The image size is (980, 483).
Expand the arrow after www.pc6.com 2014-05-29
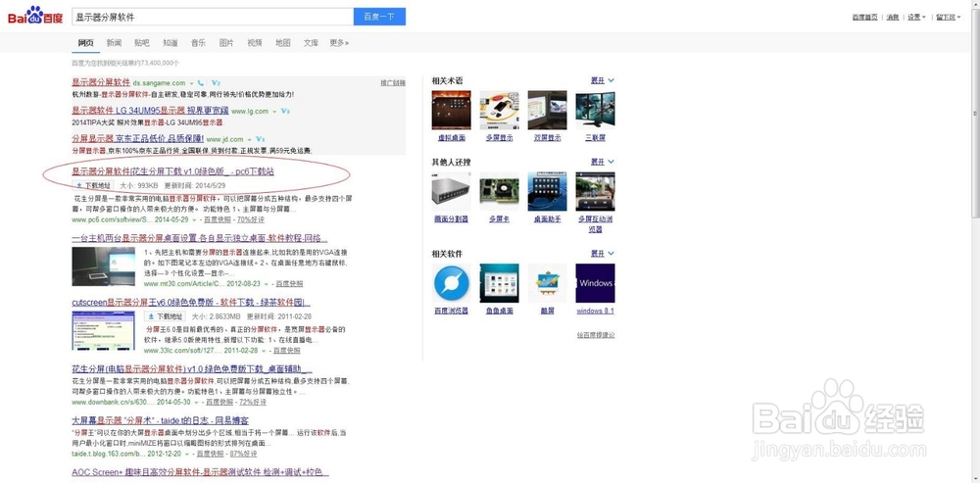[x=194, y=220]
